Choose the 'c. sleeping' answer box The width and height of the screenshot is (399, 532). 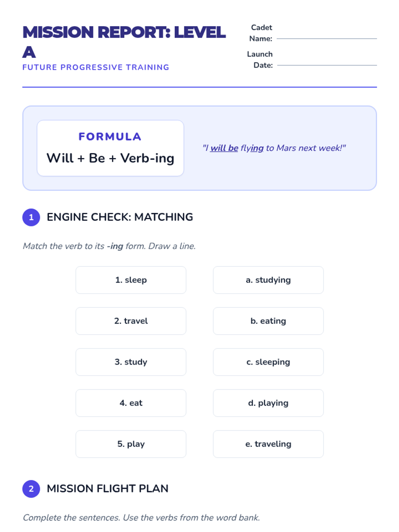coord(268,362)
